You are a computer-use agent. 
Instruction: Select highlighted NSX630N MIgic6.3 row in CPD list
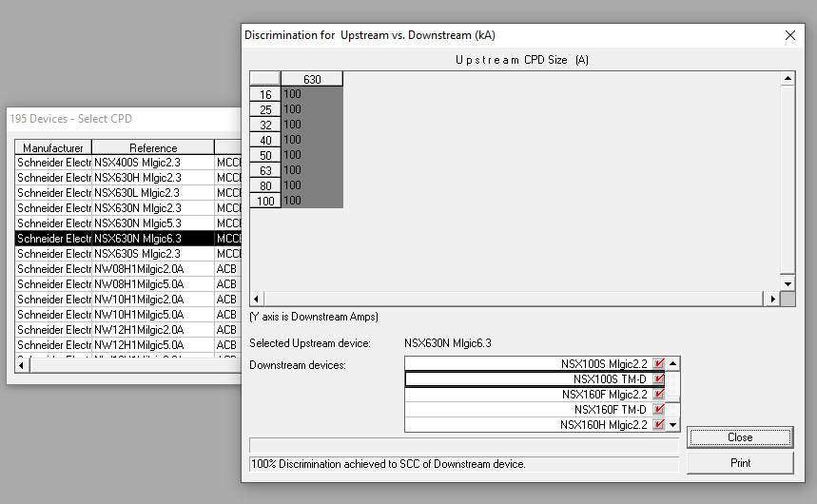tap(128, 238)
